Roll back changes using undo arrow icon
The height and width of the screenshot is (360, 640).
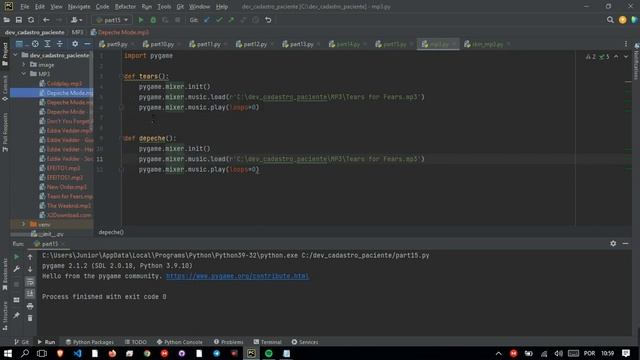pos(268,20)
